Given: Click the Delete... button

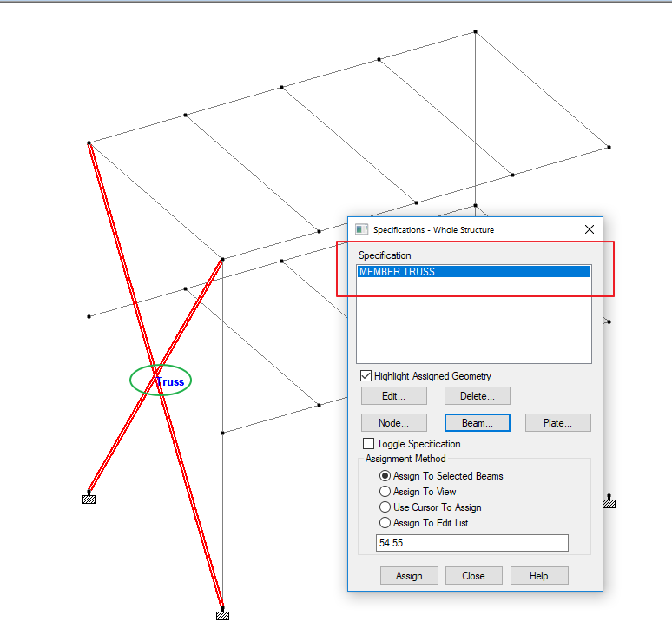Looking at the screenshot, I should (x=477, y=396).
